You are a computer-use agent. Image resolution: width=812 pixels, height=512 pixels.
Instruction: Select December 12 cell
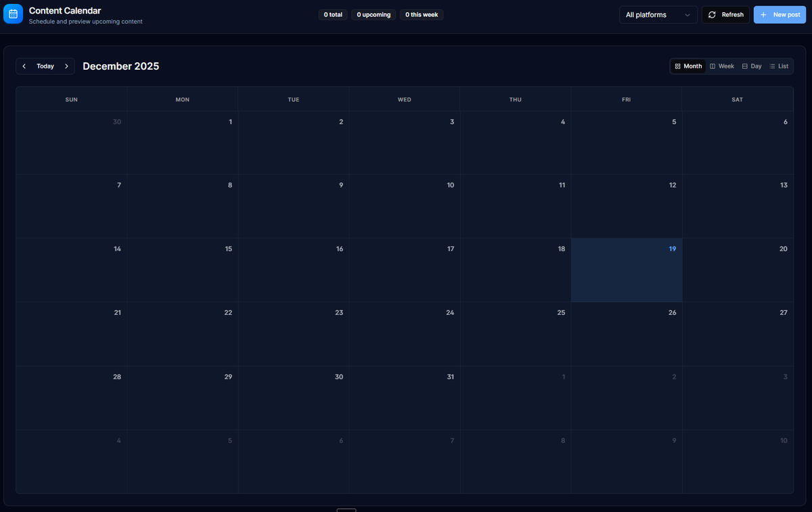pos(627,207)
